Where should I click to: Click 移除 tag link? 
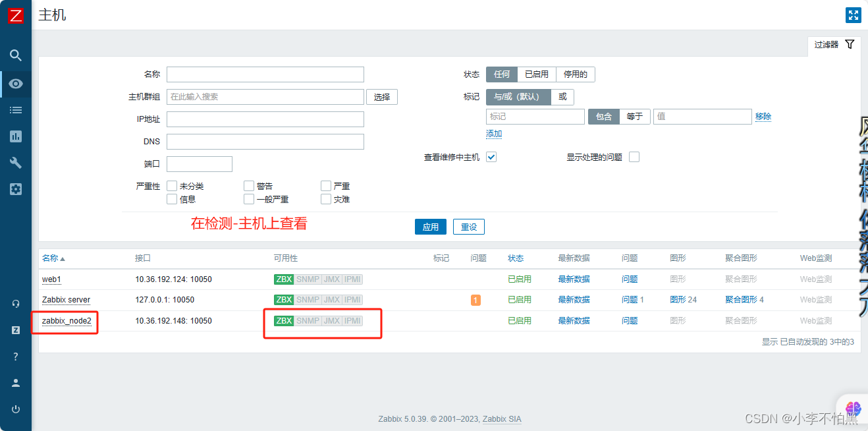763,117
